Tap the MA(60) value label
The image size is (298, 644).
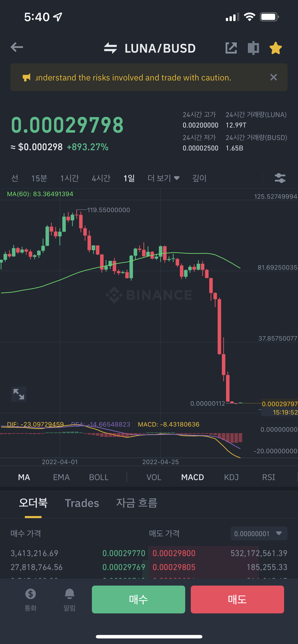(x=40, y=194)
